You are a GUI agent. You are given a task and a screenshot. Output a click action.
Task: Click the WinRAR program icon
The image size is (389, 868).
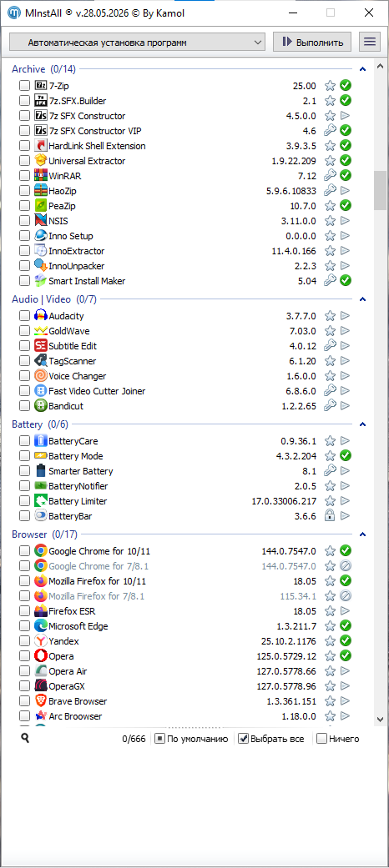(x=40, y=175)
